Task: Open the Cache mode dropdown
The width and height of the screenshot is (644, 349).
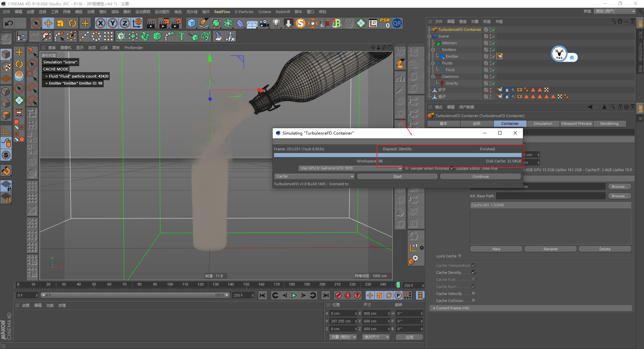Action: click(x=314, y=177)
